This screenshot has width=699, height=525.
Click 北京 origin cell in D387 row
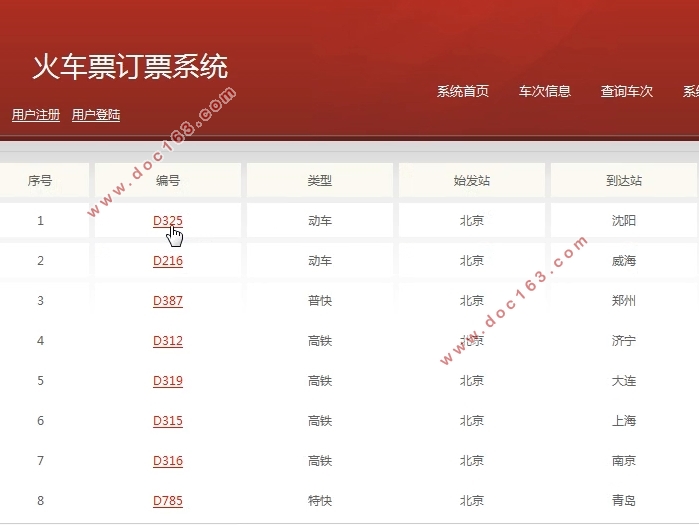472,301
